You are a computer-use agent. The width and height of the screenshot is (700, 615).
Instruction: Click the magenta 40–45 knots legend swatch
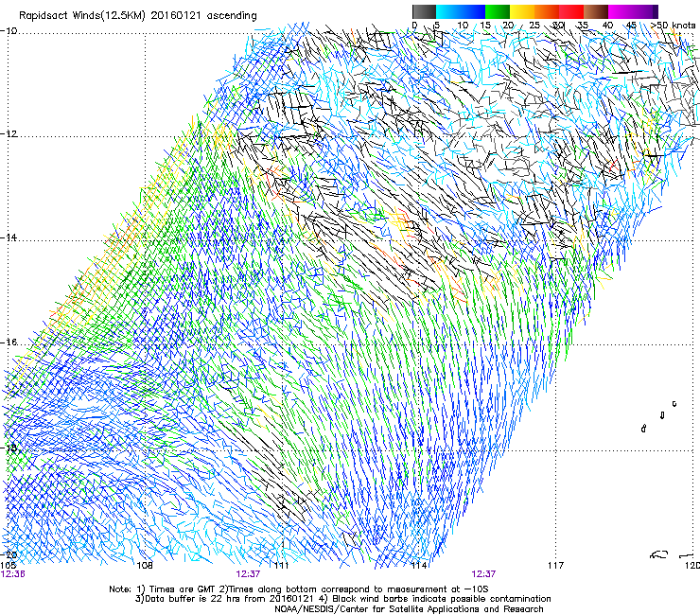[x=621, y=11]
